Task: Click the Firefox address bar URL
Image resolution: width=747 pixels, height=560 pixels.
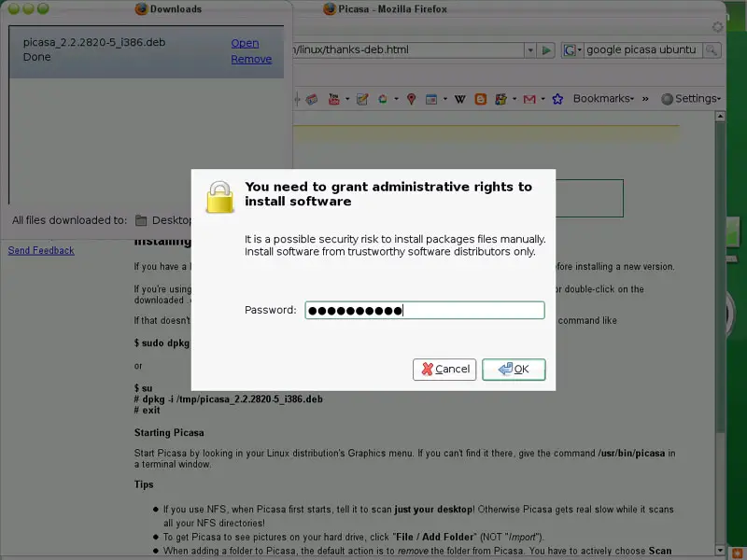Action: [x=407, y=50]
